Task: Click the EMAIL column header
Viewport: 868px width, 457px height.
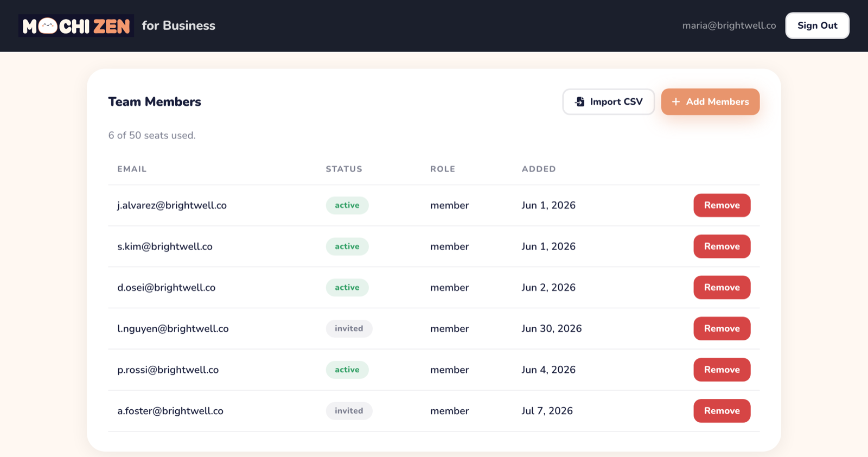Action: click(132, 169)
